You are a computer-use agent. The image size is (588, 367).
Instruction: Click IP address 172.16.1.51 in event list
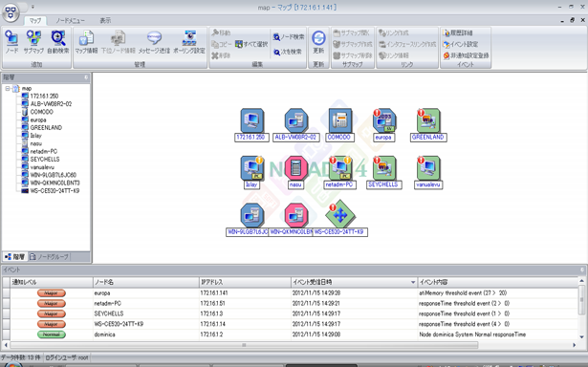pos(212,303)
